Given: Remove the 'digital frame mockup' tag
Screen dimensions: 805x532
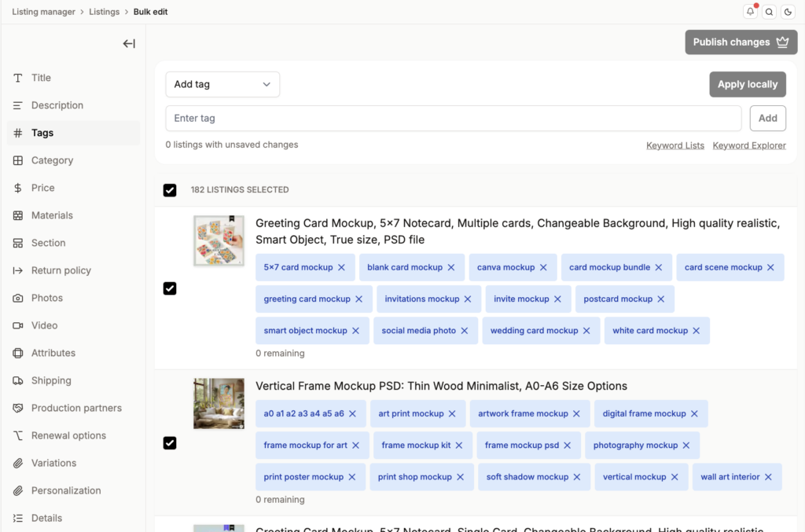Looking at the screenshot, I should (695, 413).
